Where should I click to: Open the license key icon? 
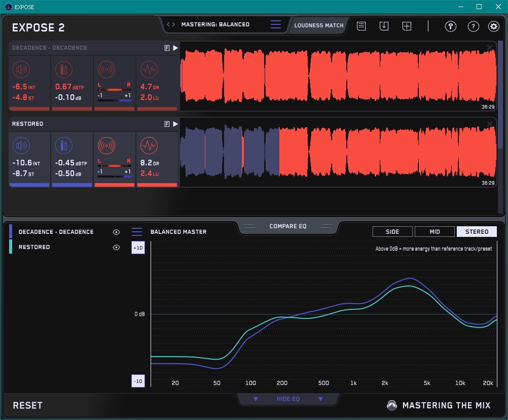[x=450, y=26]
